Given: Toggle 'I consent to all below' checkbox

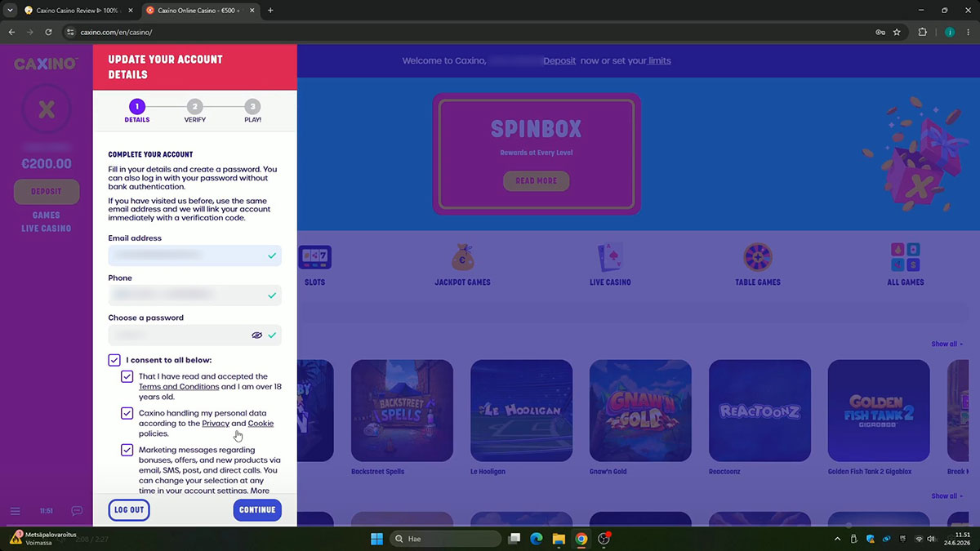Looking at the screenshot, I should tap(114, 360).
